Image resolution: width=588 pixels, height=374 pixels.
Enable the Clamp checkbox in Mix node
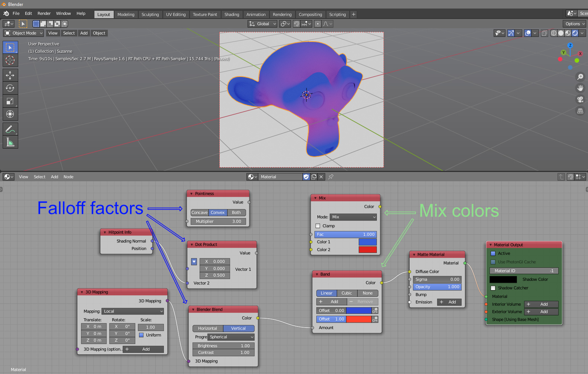point(318,226)
